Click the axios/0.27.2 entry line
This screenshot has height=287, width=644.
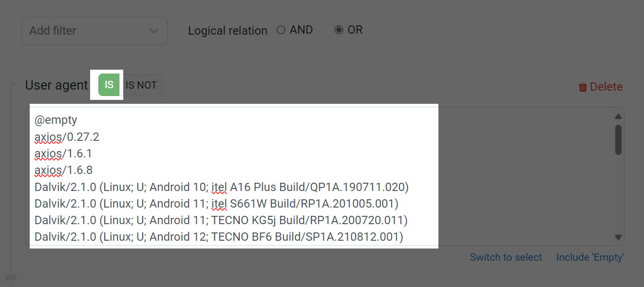point(67,137)
